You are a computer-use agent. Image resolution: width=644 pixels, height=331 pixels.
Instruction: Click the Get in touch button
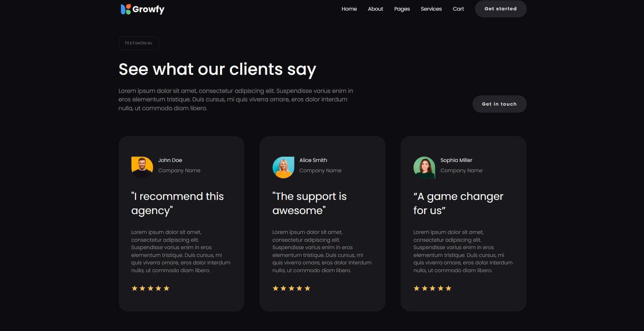click(499, 104)
